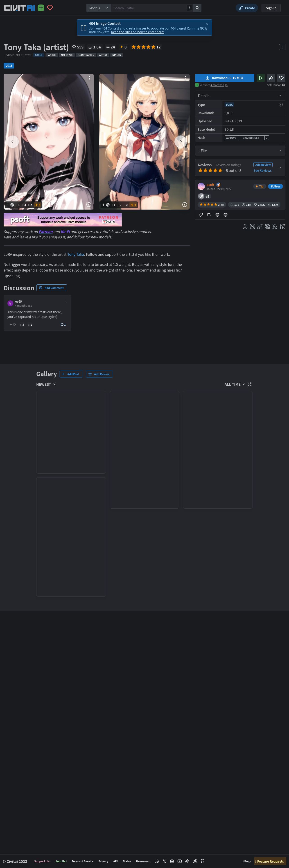This screenshot has width=289, height=868.
Task: Show previous image with left carousel arrow
Action: pos(12,142)
